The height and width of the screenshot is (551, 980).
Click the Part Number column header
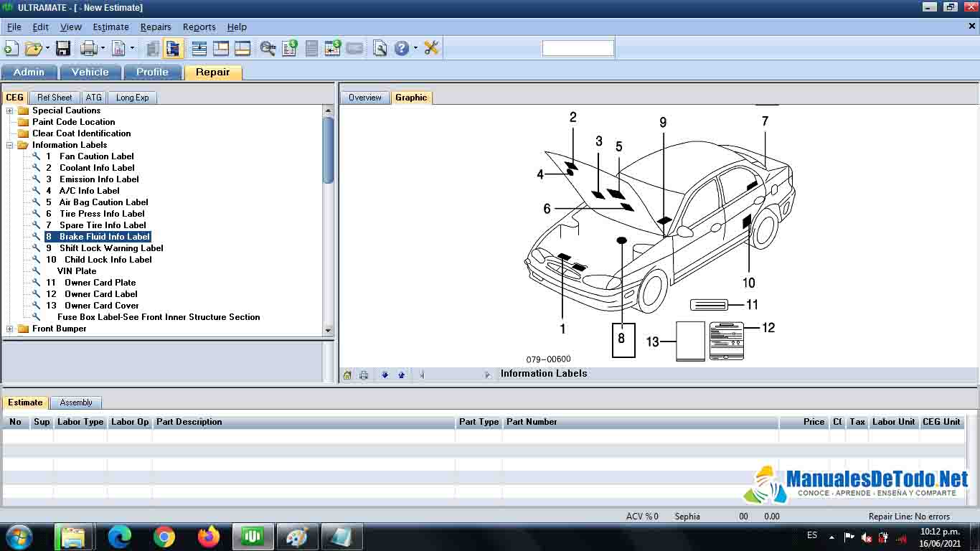click(x=641, y=422)
